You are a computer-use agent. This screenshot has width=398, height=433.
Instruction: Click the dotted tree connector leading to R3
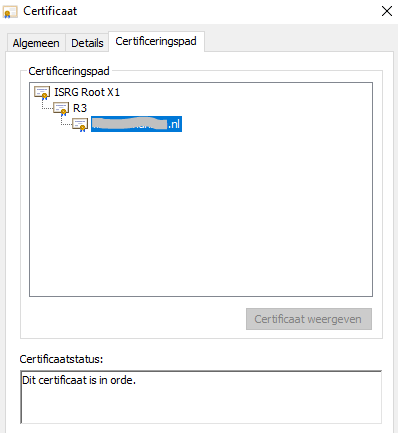click(47, 104)
